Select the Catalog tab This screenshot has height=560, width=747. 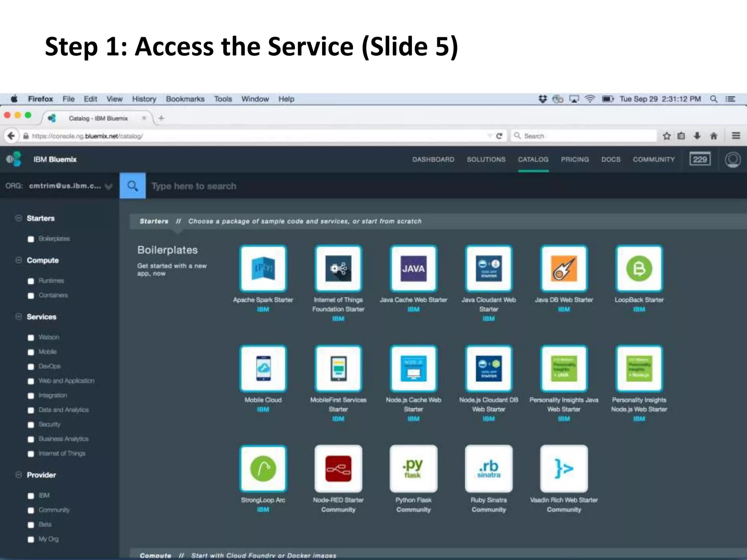coord(533,159)
